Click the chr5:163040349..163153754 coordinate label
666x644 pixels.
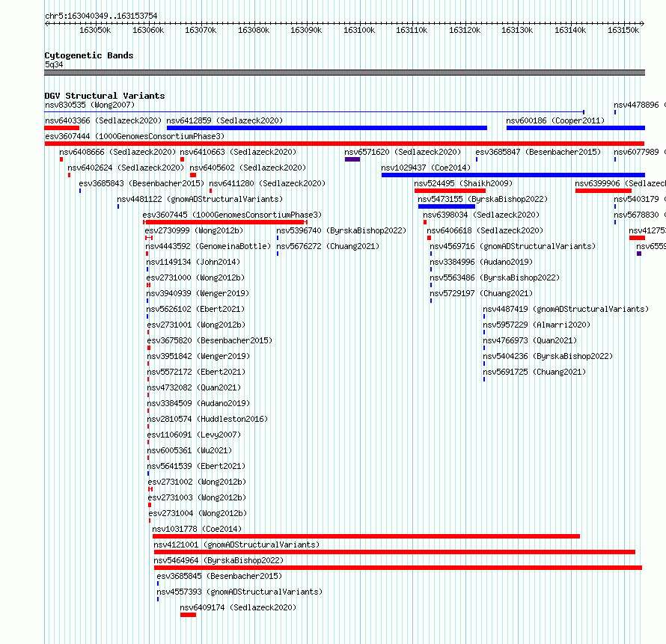[101, 16]
